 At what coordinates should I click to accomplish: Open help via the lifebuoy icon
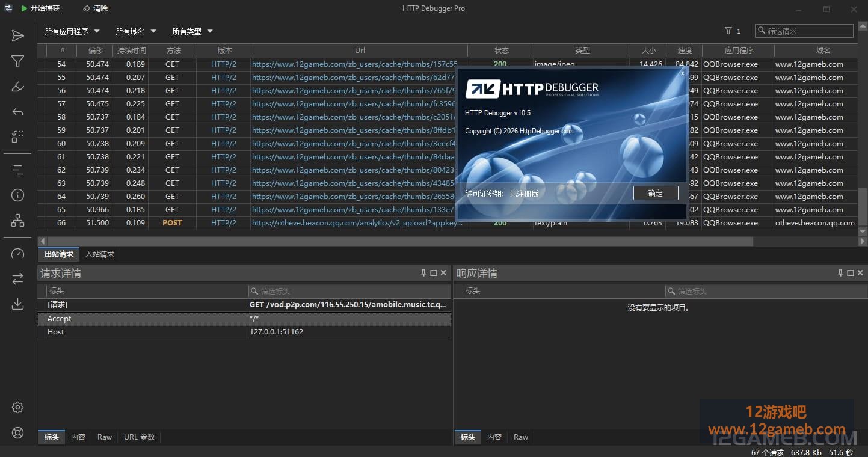(x=18, y=433)
